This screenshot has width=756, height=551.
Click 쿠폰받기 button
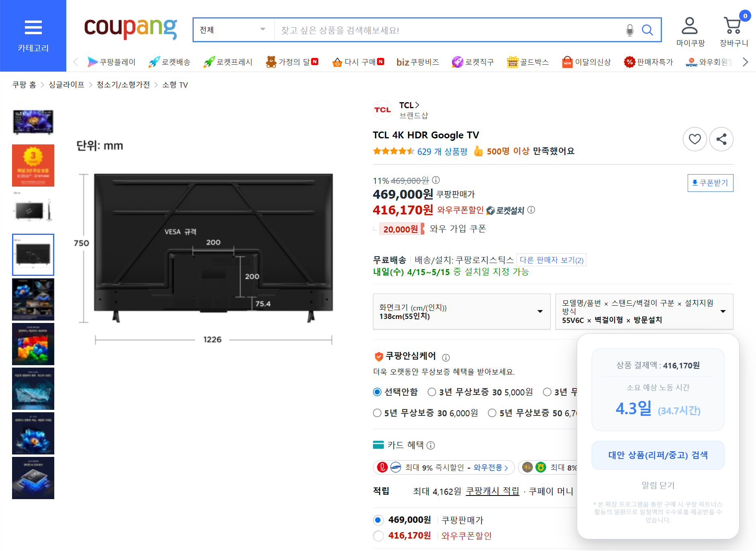point(711,183)
